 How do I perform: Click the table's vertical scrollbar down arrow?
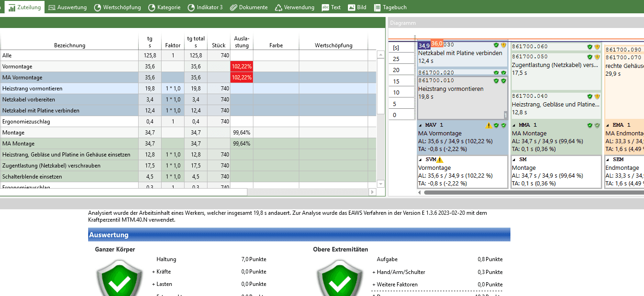click(x=381, y=184)
